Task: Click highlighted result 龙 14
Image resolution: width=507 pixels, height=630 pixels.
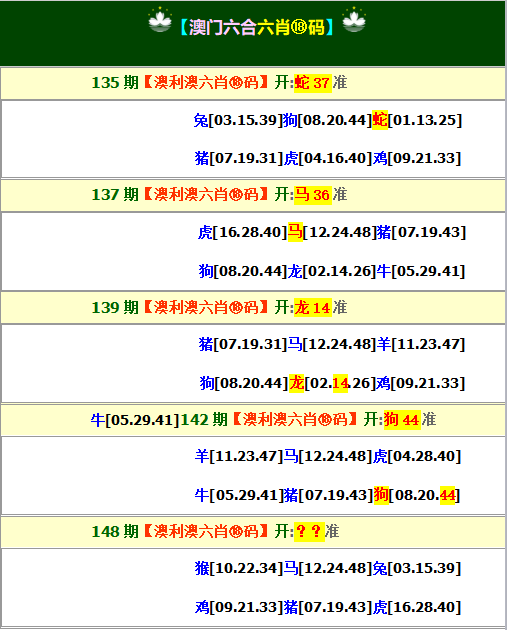Action: [x=313, y=308]
